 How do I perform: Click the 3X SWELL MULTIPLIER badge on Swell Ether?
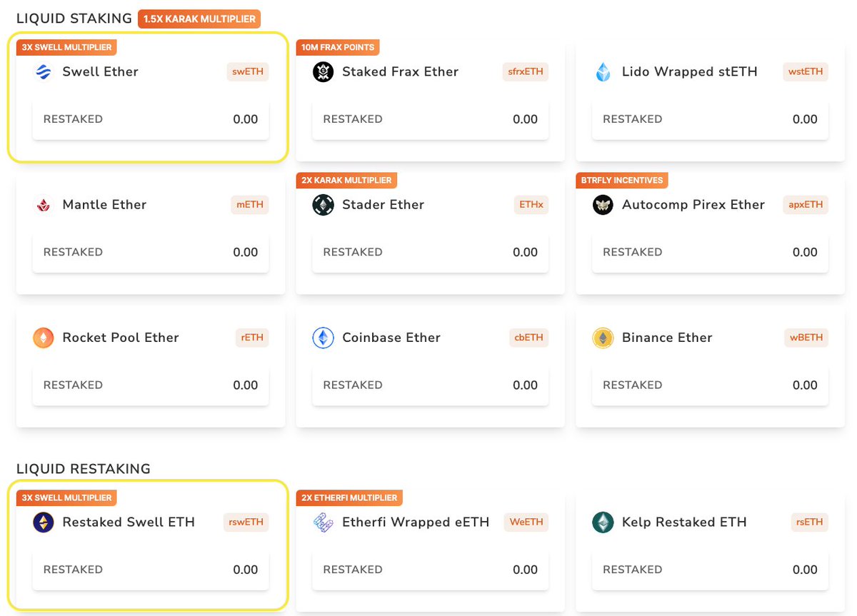tap(66, 48)
